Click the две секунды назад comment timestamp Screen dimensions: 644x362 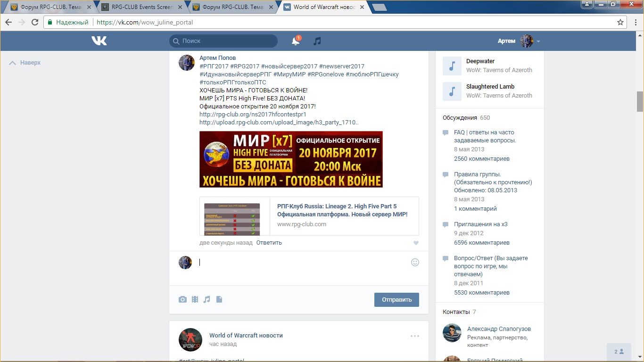point(226,243)
